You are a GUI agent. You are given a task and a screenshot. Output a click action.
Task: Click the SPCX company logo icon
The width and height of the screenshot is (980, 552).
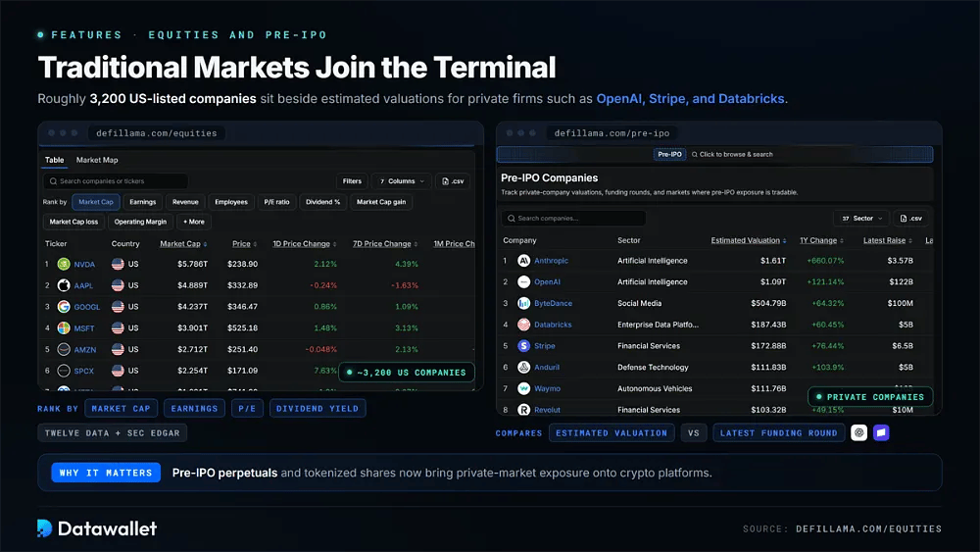tap(64, 371)
